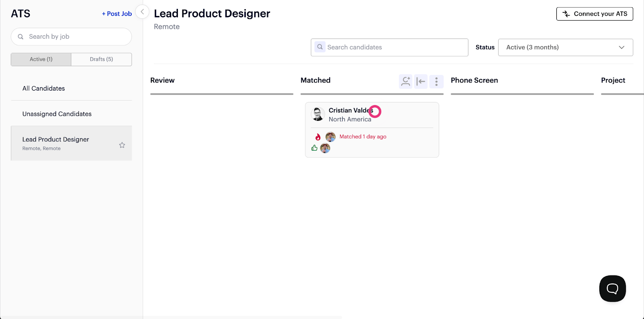Click the flame hot-match icon on candidate card
The image size is (644, 319).
[318, 137]
